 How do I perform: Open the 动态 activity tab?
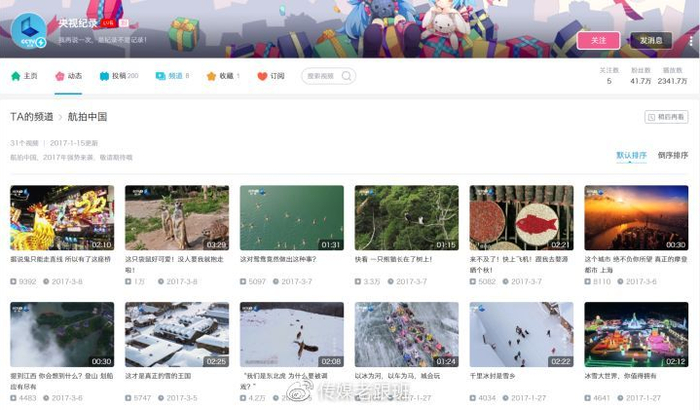point(69,76)
